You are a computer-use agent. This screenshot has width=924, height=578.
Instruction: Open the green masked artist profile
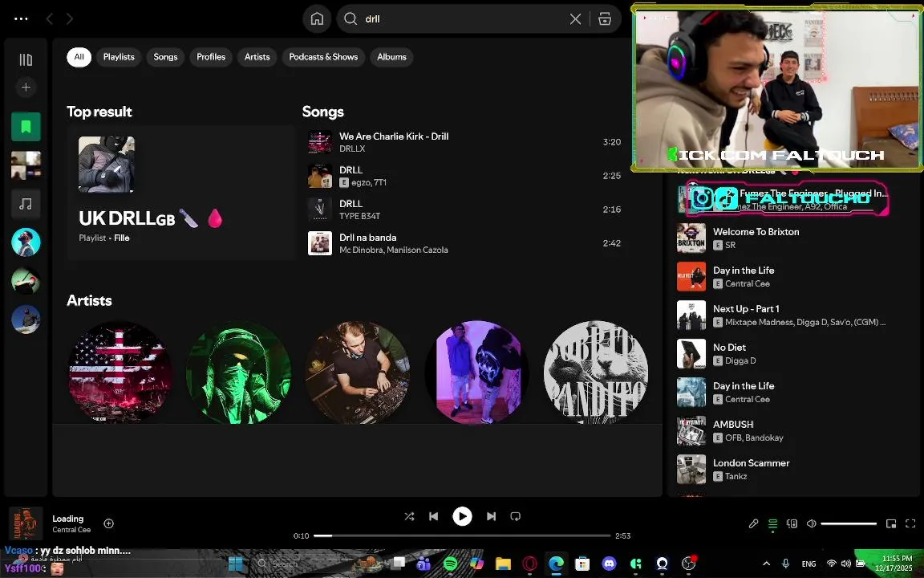(239, 372)
